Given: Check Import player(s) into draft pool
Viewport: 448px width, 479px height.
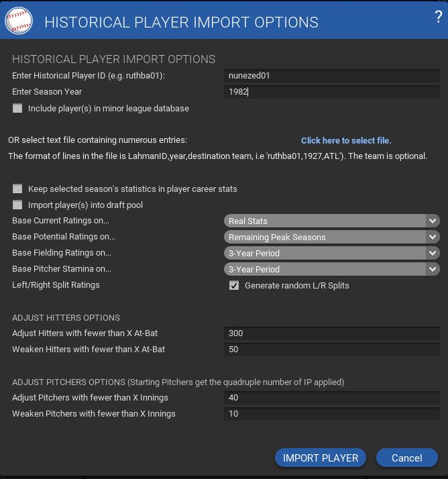Looking at the screenshot, I should [17, 205].
